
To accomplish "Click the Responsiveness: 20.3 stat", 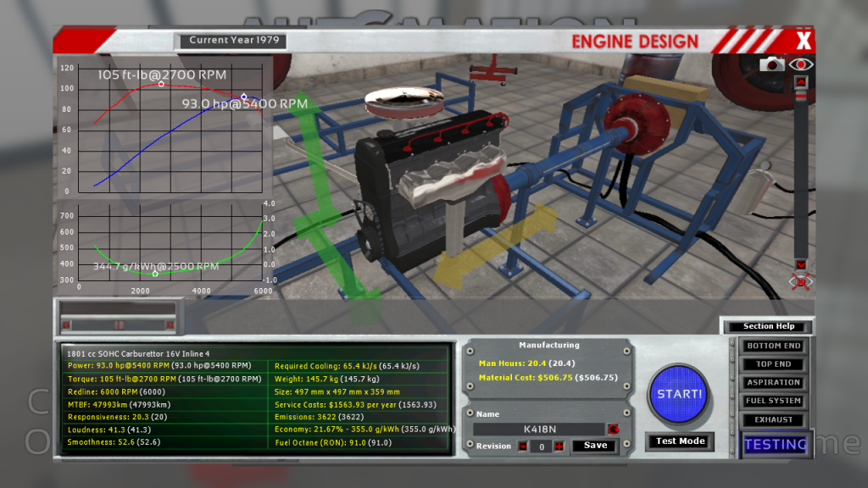I will click(x=117, y=417).
